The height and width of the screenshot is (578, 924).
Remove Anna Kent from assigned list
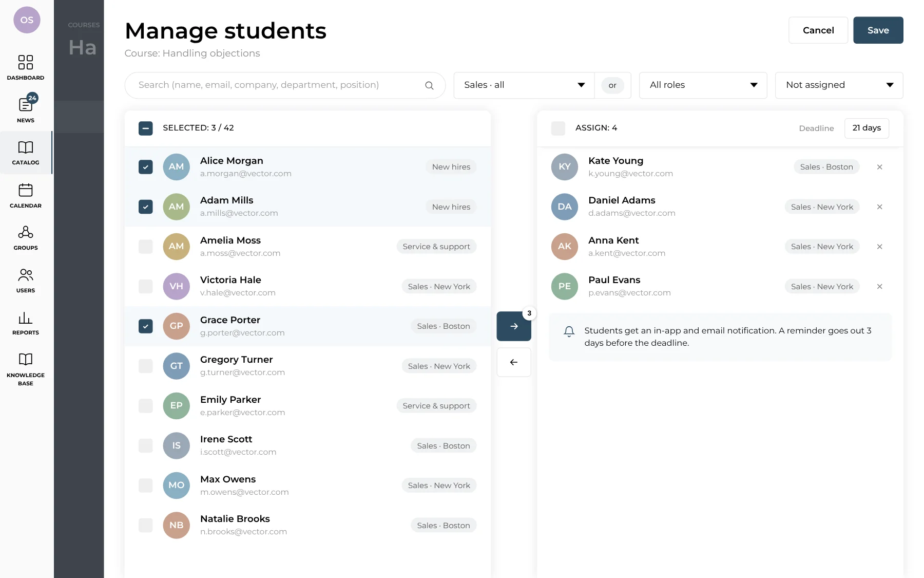click(x=879, y=247)
